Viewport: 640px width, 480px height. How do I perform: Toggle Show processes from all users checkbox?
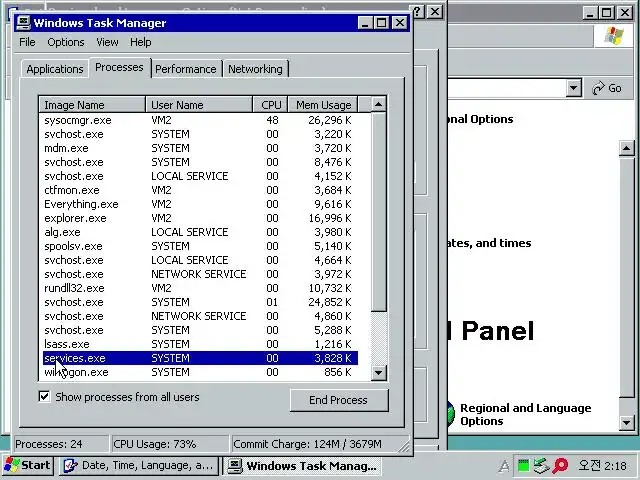click(44, 396)
